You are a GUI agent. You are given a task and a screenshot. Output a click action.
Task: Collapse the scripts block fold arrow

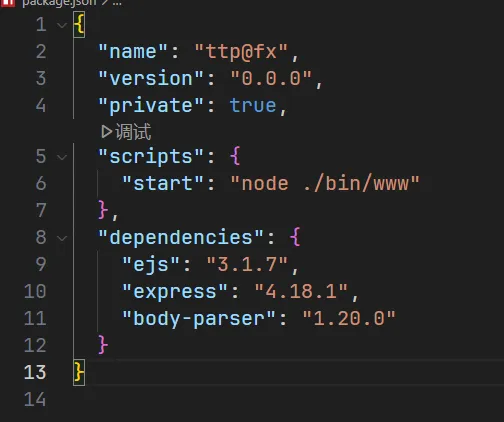pyautogui.click(x=62, y=157)
